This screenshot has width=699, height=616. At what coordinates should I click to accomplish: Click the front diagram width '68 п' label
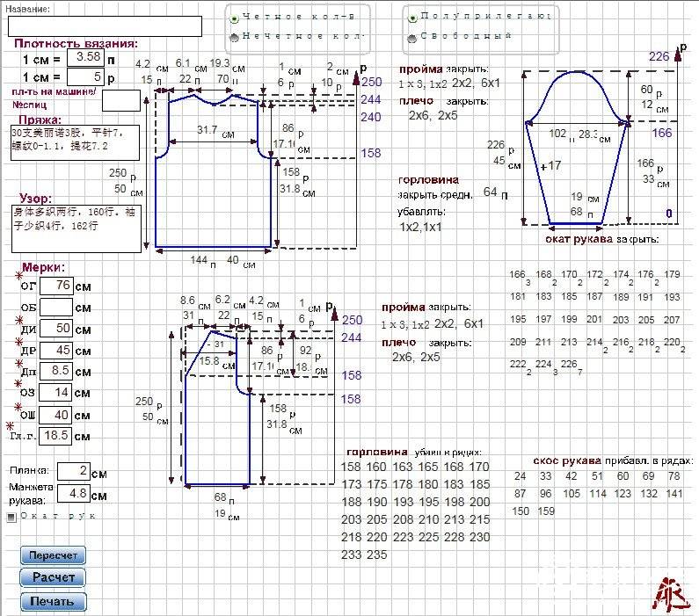pyautogui.click(x=224, y=498)
